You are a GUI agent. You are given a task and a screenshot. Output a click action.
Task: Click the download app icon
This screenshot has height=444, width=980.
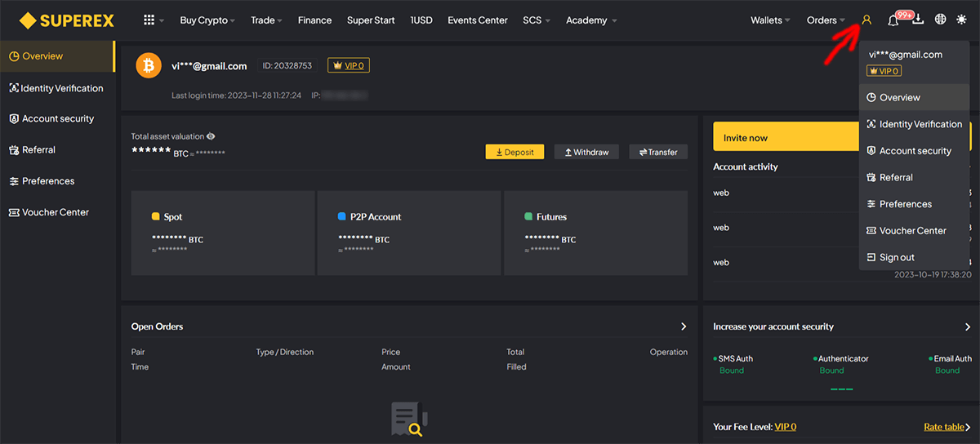918,20
